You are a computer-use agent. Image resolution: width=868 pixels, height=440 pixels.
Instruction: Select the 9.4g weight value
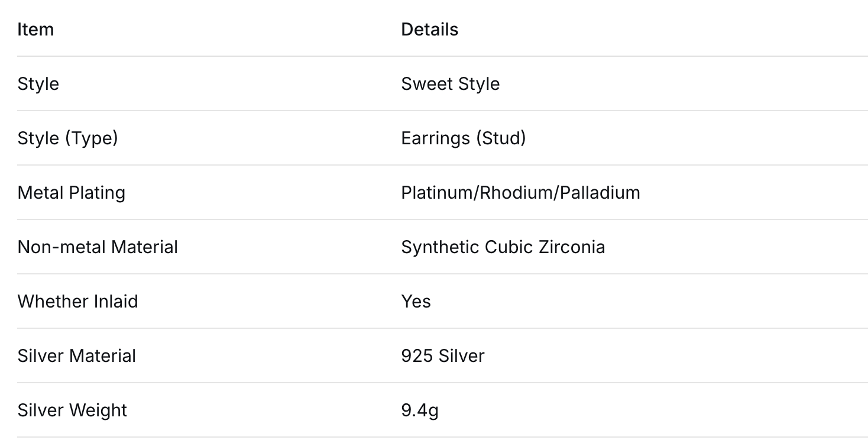point(419,410)
